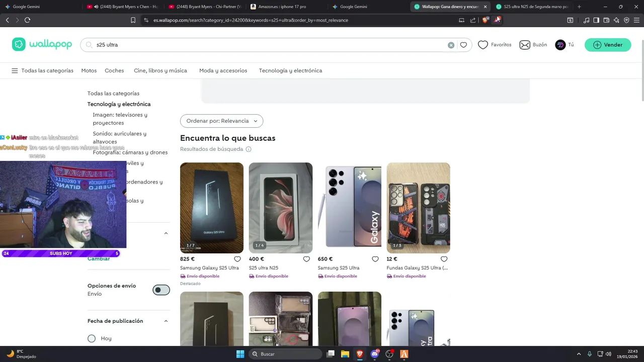Open Favoritos
This screenshot has width=644, height=362.
[x=495, y=45]
